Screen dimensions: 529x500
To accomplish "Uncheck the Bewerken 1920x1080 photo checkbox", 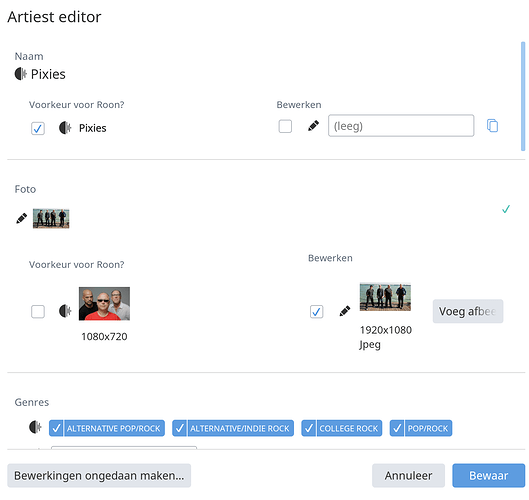I will pos(316,311).
